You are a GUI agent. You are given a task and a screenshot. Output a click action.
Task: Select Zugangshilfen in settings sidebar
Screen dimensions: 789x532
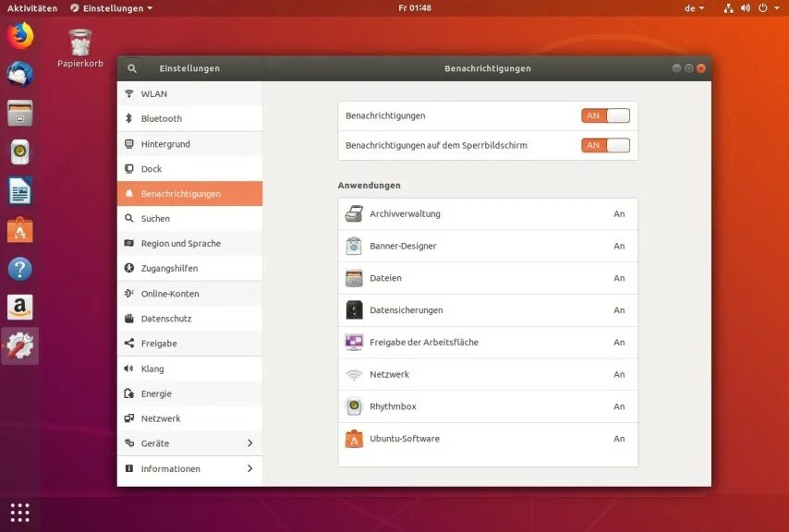pos(189,269)
